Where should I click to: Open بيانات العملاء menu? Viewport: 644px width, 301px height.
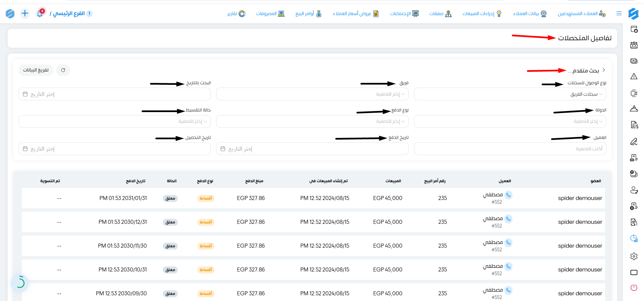coord(530,13)
